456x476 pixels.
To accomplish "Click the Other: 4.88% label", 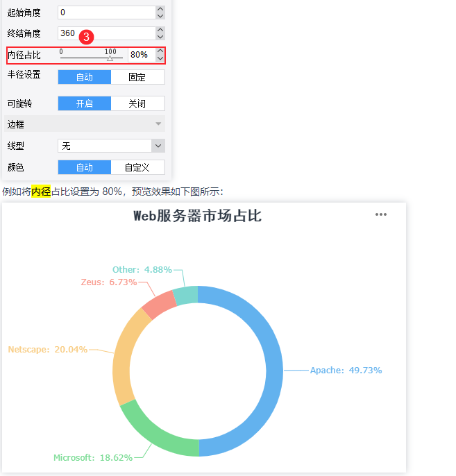I will (142, 269).
